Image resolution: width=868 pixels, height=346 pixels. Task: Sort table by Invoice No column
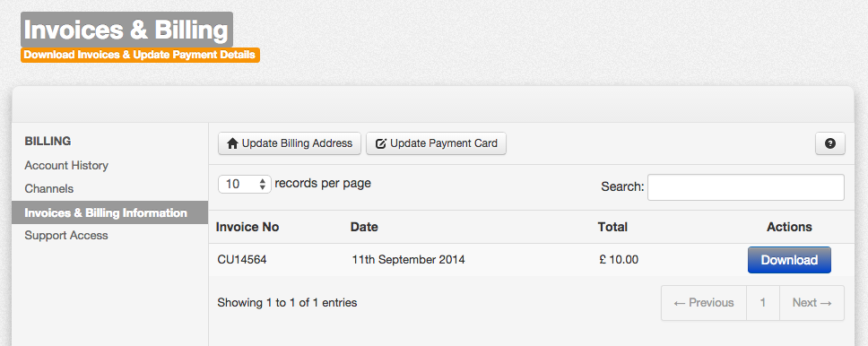click(x=247, y=227)
